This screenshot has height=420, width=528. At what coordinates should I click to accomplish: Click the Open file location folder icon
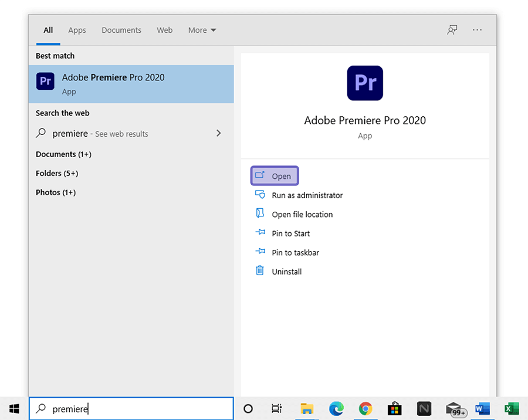pyautogui.click(x=260, y=213)
